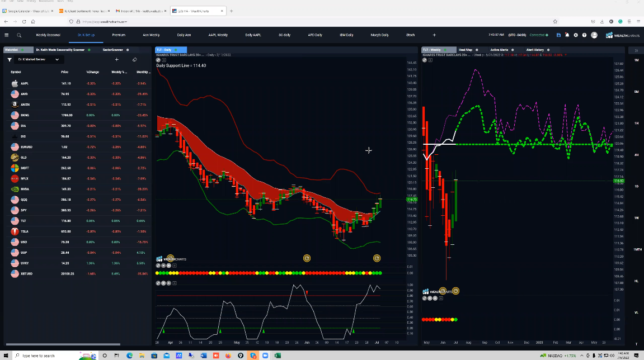
Task: Select the 1M timeframe in right sidebar
Action: [x=637, y=60]
